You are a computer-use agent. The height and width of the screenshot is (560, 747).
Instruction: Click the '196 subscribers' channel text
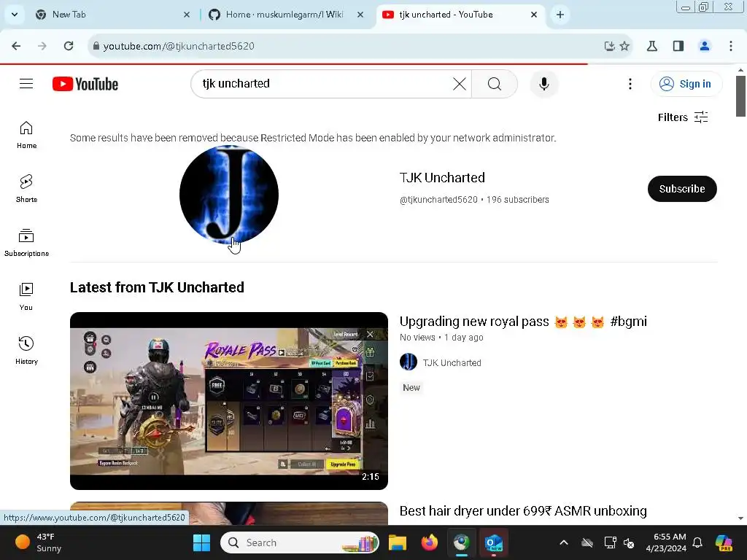[517, 200]
